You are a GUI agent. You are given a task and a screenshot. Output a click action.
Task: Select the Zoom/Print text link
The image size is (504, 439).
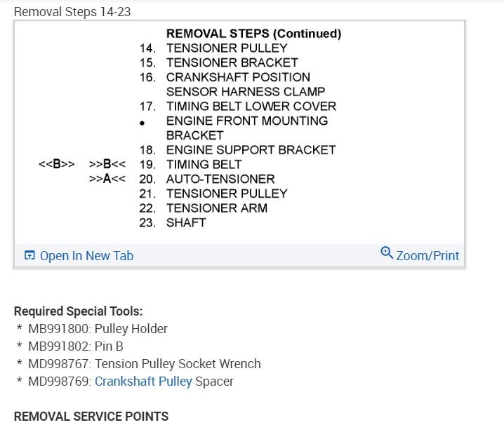(x=427, y=256)
